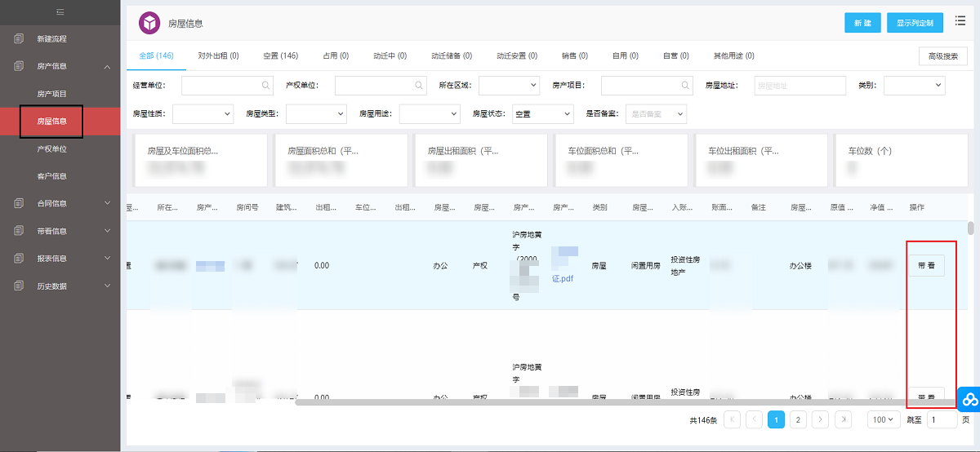Go to the next page arrow
The height and width of the screenshot is (452, 980).
(821, 419)
